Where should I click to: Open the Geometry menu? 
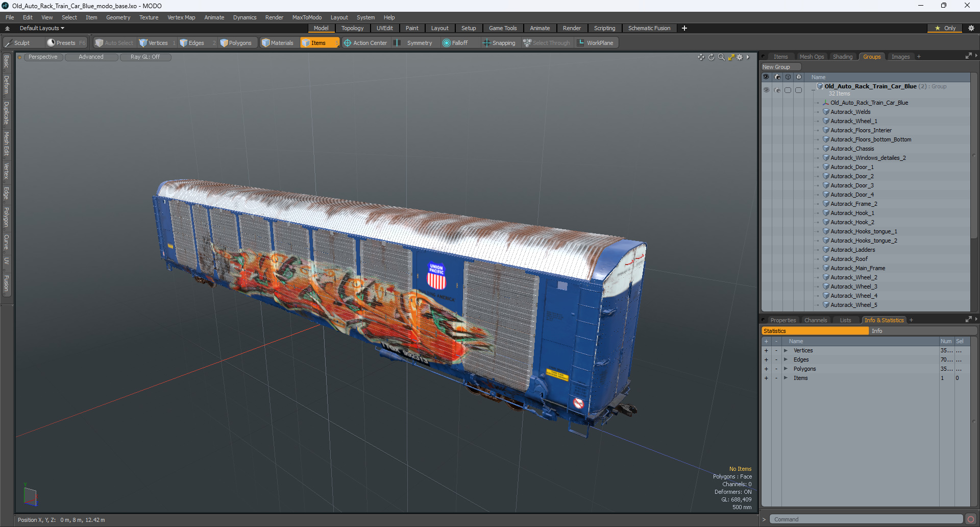tap(118, 17)
